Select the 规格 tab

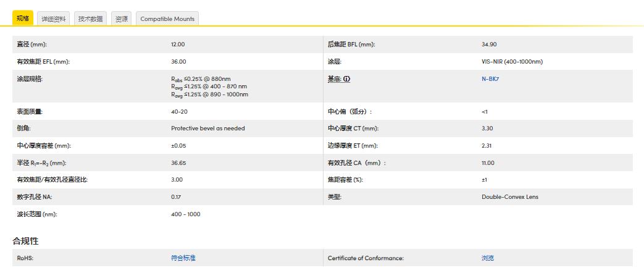[22, 19]
